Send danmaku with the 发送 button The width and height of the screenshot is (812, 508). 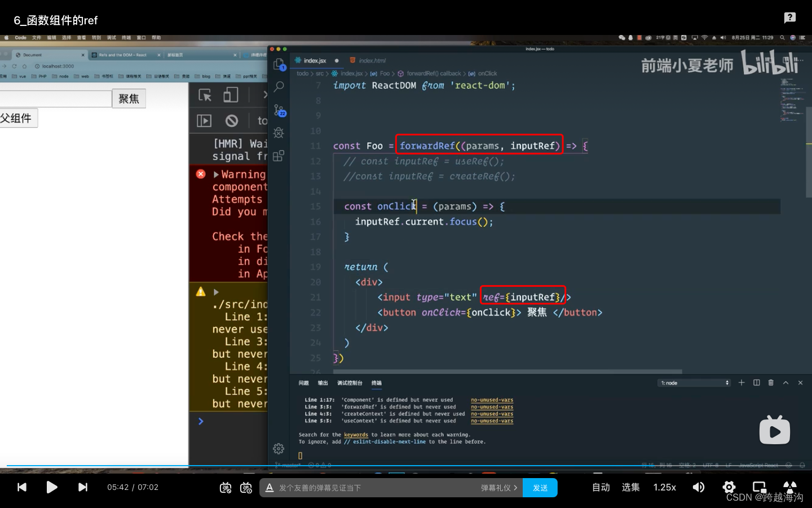(540, 488)
